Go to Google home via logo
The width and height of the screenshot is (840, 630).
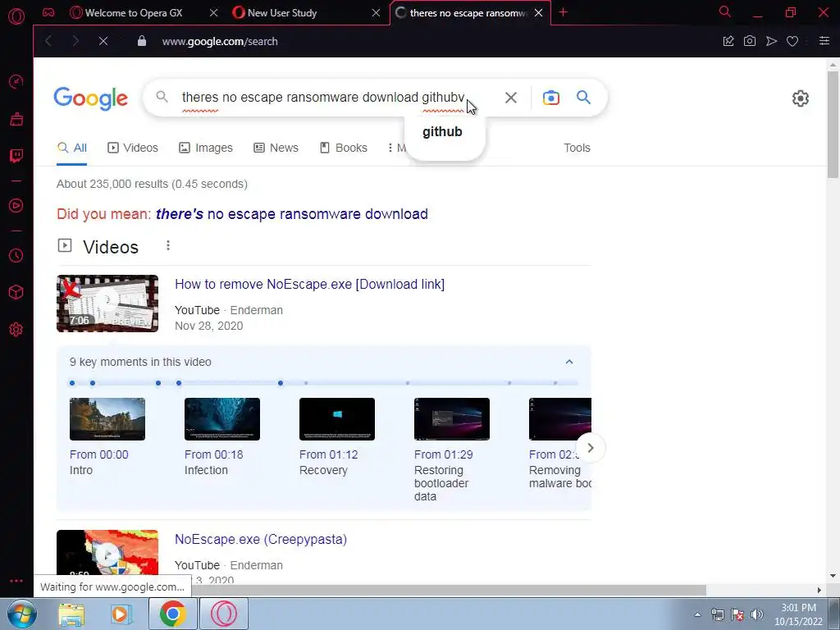point(90,98)
